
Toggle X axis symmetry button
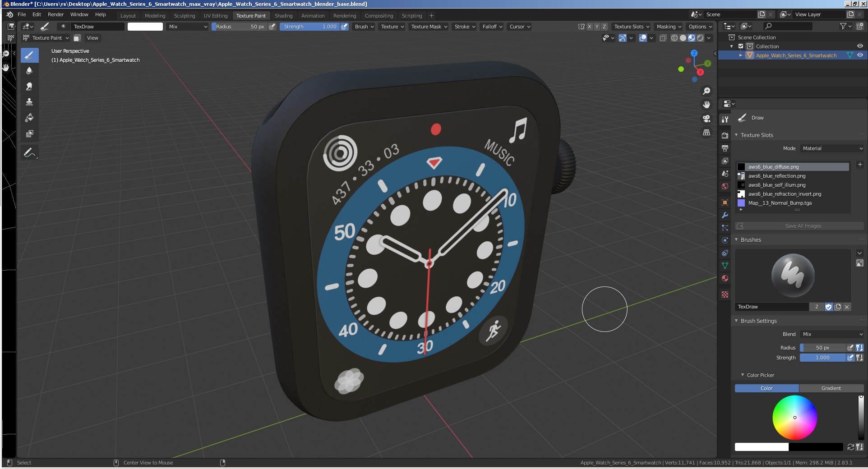point(589,27)
